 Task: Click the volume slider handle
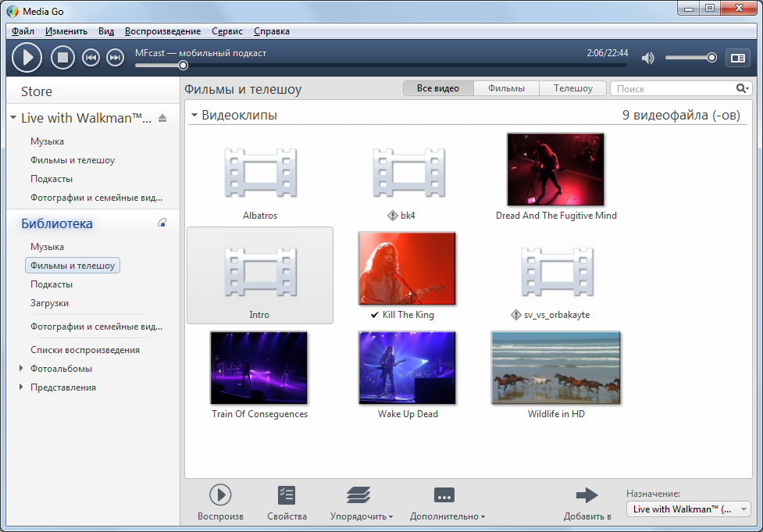(711, 58)
